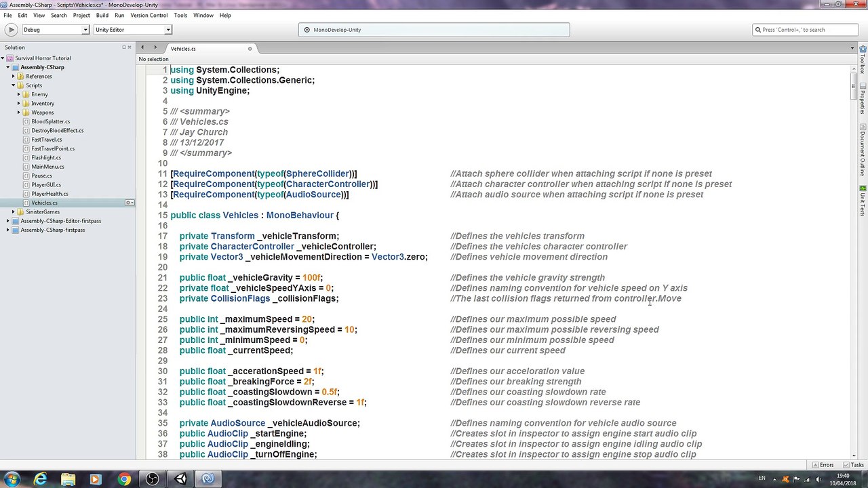Click the Weapons folder icon
Screen dimensions: 868x488
[x=26, y=113]
